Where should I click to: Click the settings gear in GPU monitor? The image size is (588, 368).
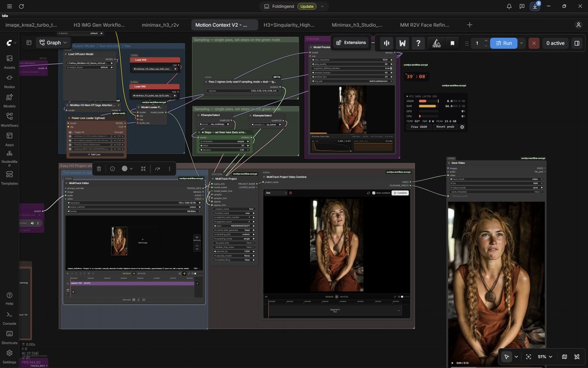tap(462, 127)
